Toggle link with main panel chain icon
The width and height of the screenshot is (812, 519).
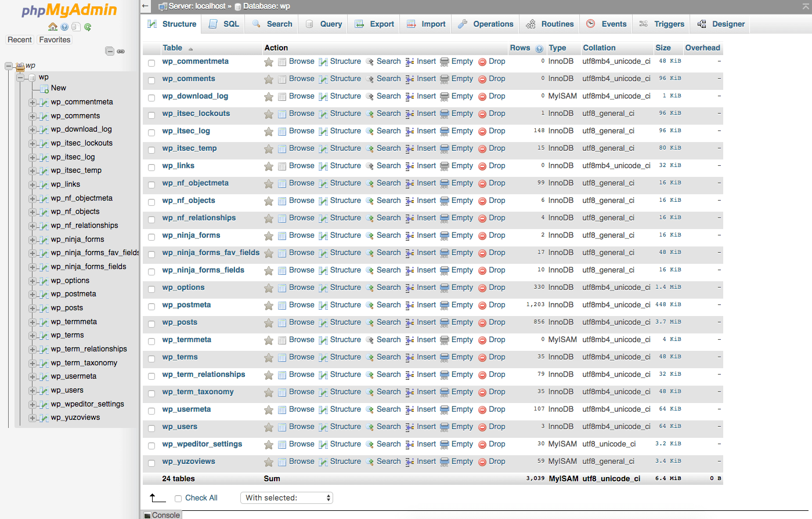tap(121, 51)
